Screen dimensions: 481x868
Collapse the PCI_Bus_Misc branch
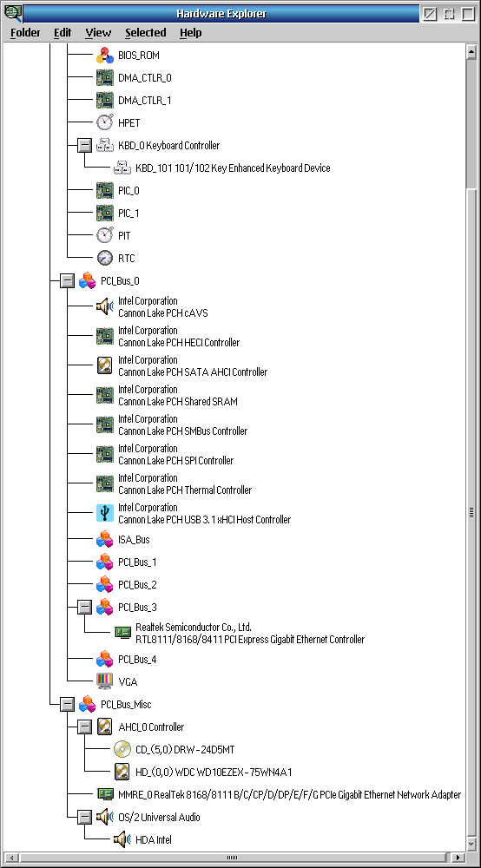pos(67,704)
